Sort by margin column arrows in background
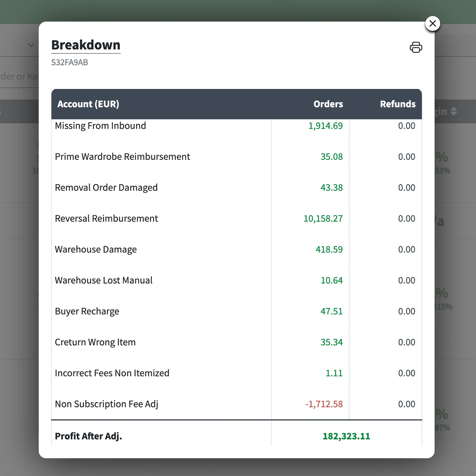476x476 pixels. click(454, 111)
